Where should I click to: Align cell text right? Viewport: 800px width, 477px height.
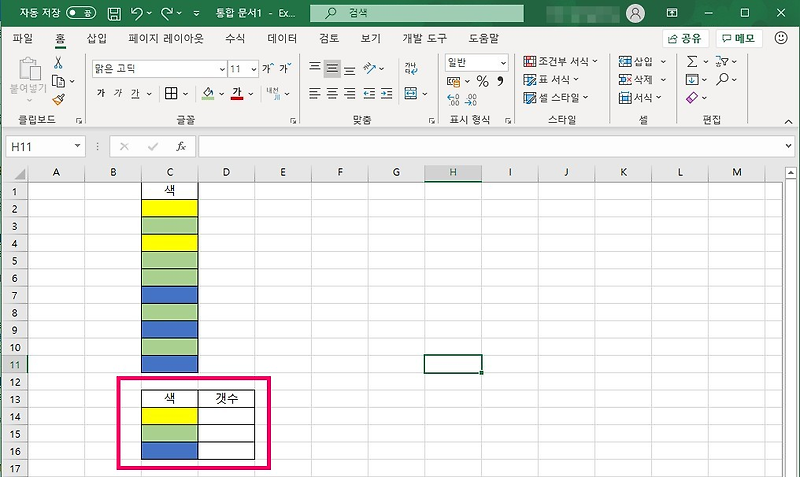click(349, 93)
